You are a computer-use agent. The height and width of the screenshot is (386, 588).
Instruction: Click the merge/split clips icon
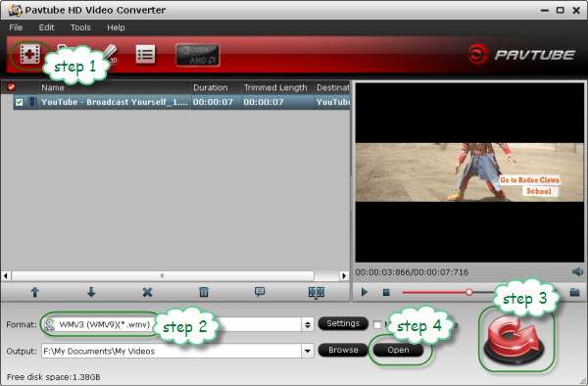(x=317, y=292)
